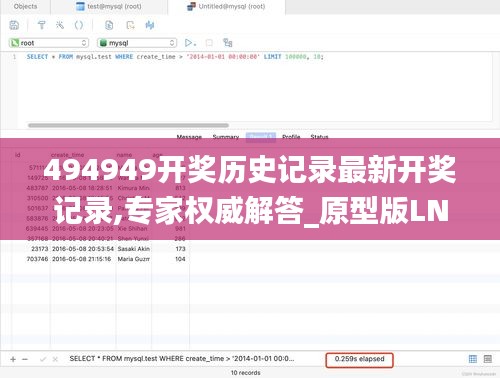The image size is (500, 378).
Task: Click the Explain query icon
Action: 228,43
